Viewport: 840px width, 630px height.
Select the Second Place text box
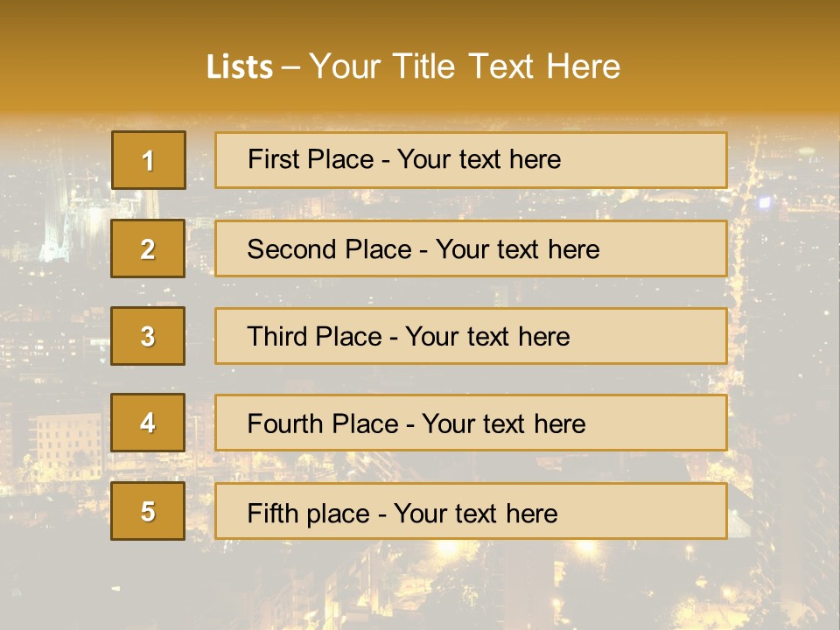tap(471, 248)
